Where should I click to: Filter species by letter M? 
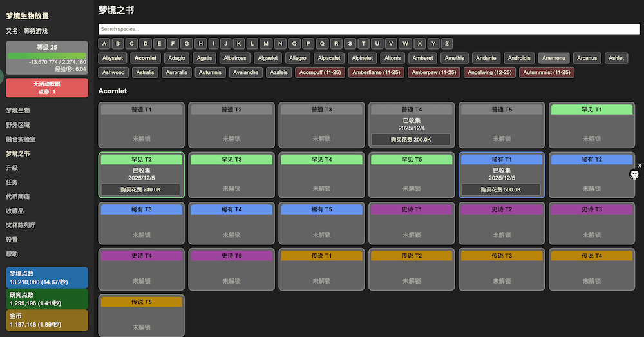click(x=267, y=44)
